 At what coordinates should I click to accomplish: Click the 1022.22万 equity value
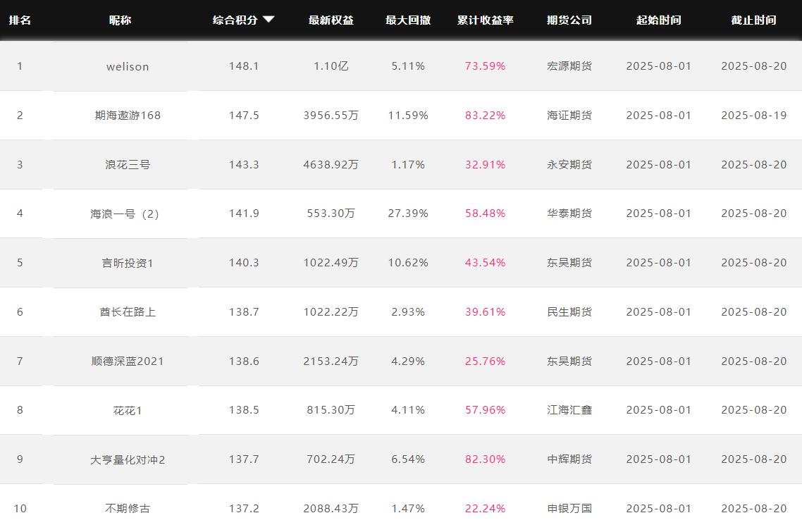(x=331, y=312)
